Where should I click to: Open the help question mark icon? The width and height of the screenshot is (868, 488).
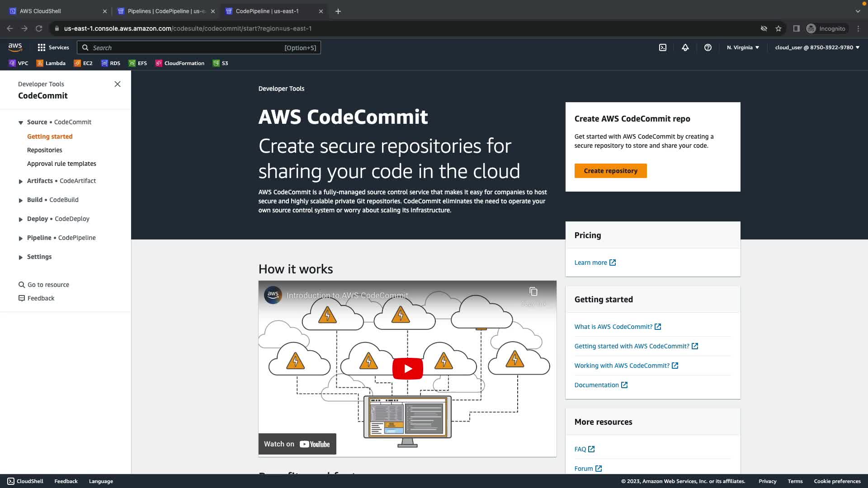(708, 47)
